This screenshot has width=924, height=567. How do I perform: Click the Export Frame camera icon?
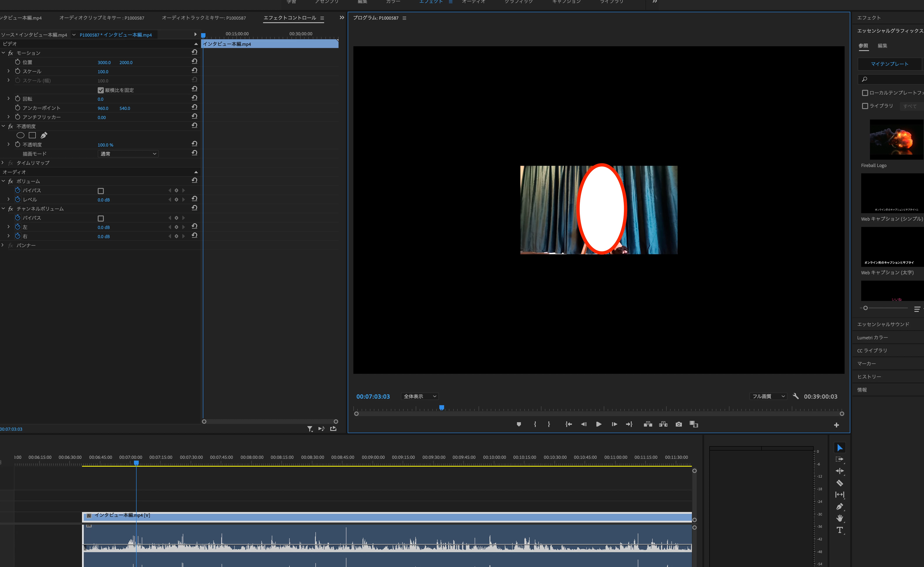click(x=678, y=424)
